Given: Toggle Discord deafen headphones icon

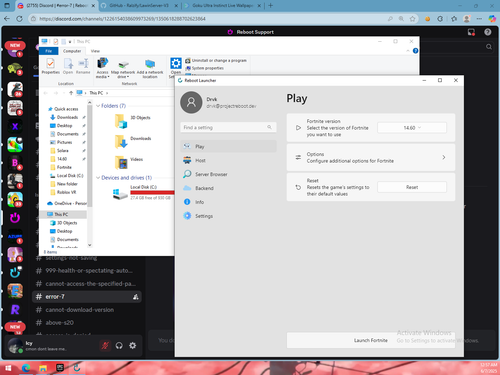Looking at the screenshot, I should click(x=119, y=346).
